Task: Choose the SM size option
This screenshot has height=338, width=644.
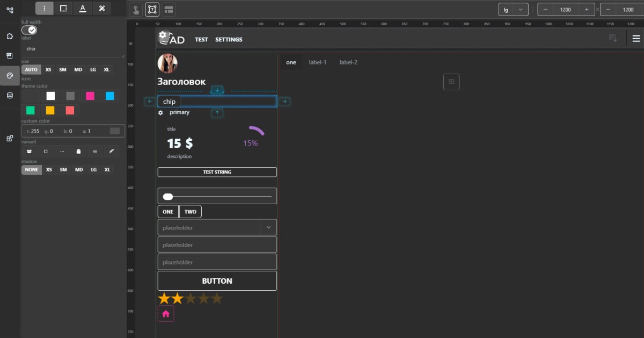Action: [x=63, y=69]
